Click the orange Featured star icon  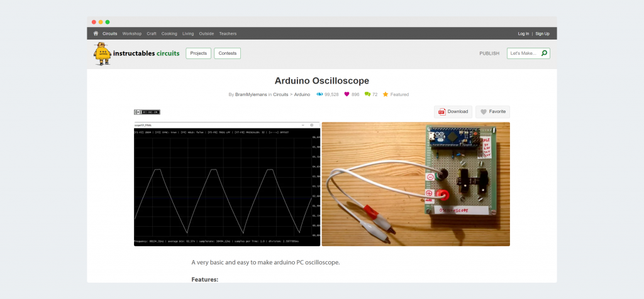(x=386, y=94)
